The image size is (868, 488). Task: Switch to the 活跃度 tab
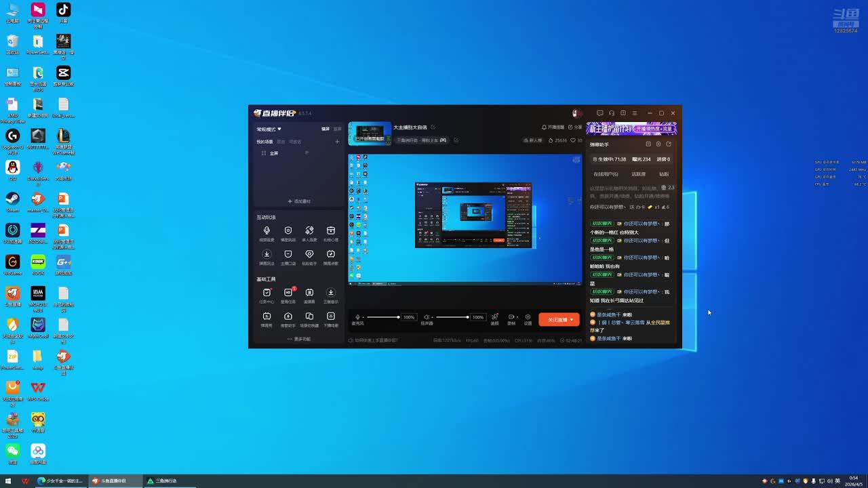(x=638, y=174)
